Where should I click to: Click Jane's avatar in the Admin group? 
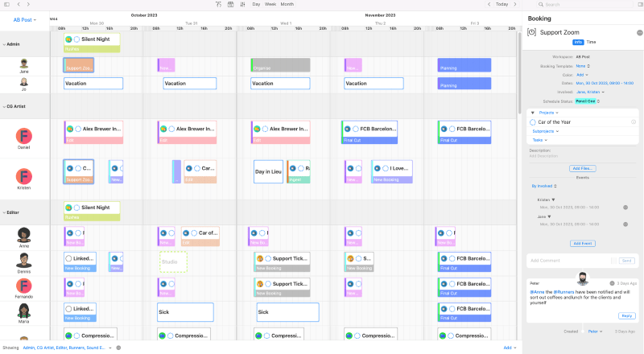click(x=24, y=64)
